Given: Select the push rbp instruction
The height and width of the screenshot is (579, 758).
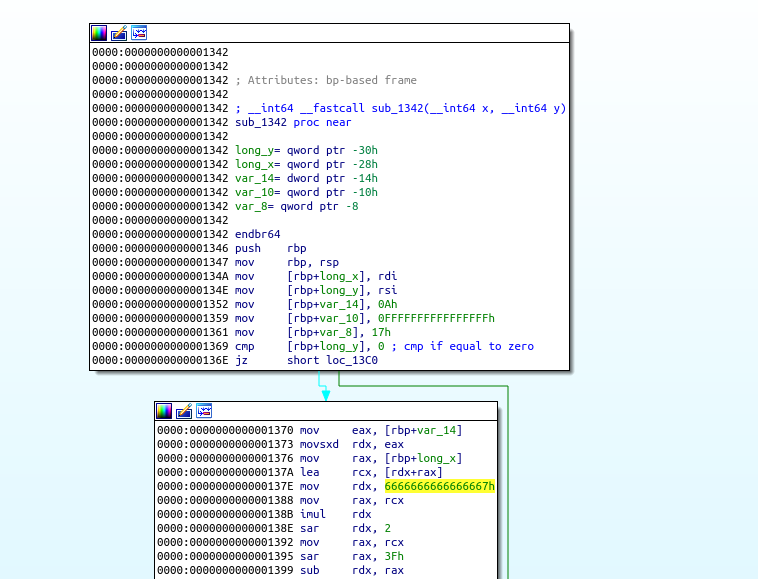Looking at the screenshot, I should [x=262, y=248].
